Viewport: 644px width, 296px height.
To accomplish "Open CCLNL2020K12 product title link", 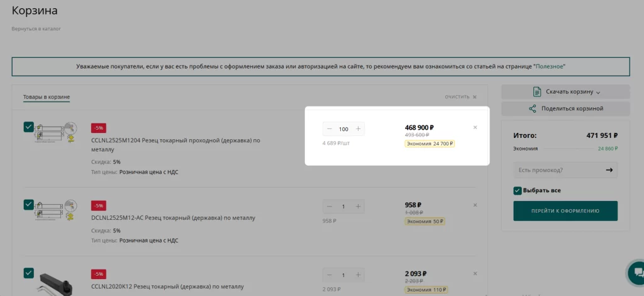I will click(x=167, y=287).
